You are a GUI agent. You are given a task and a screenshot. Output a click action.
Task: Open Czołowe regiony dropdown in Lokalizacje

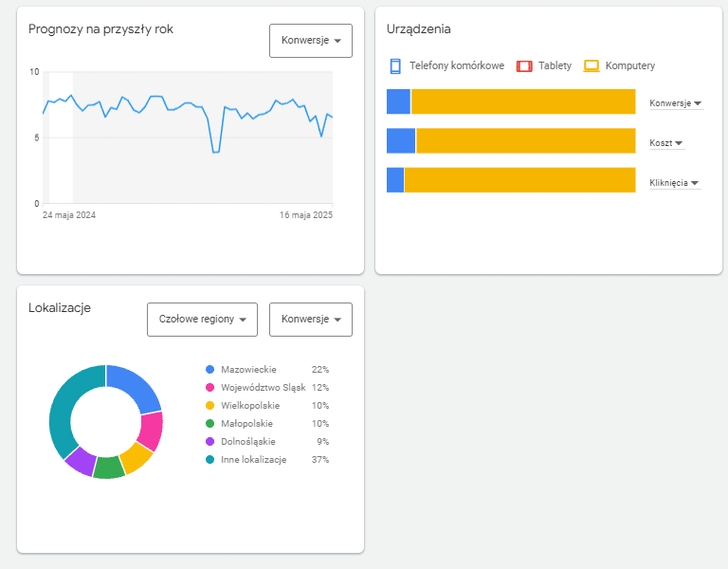click(202, 320)
